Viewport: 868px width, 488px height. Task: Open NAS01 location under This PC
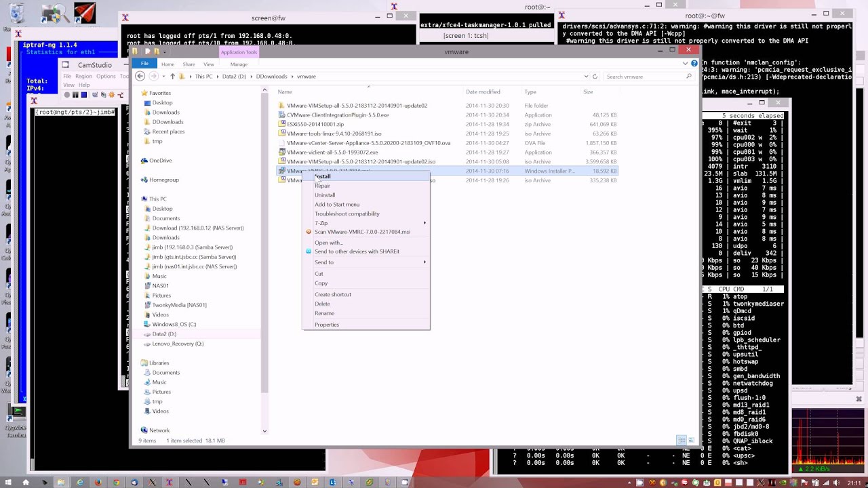[160, 285]
